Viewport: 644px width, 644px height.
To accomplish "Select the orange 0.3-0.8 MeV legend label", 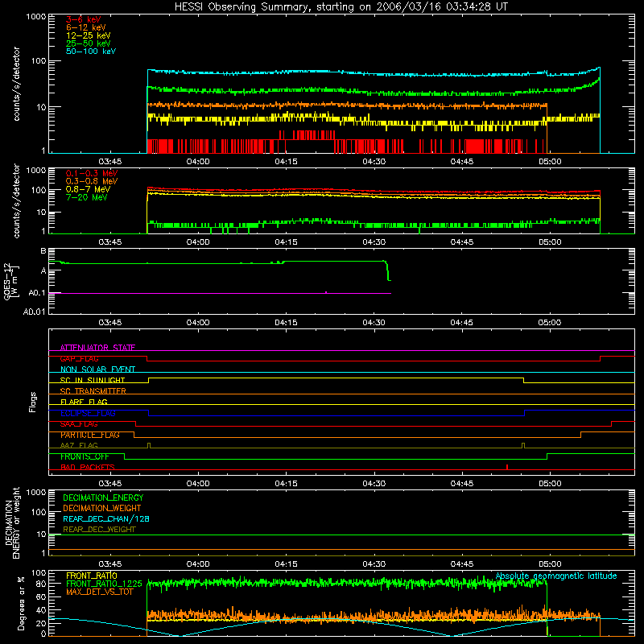I will 92,181.
